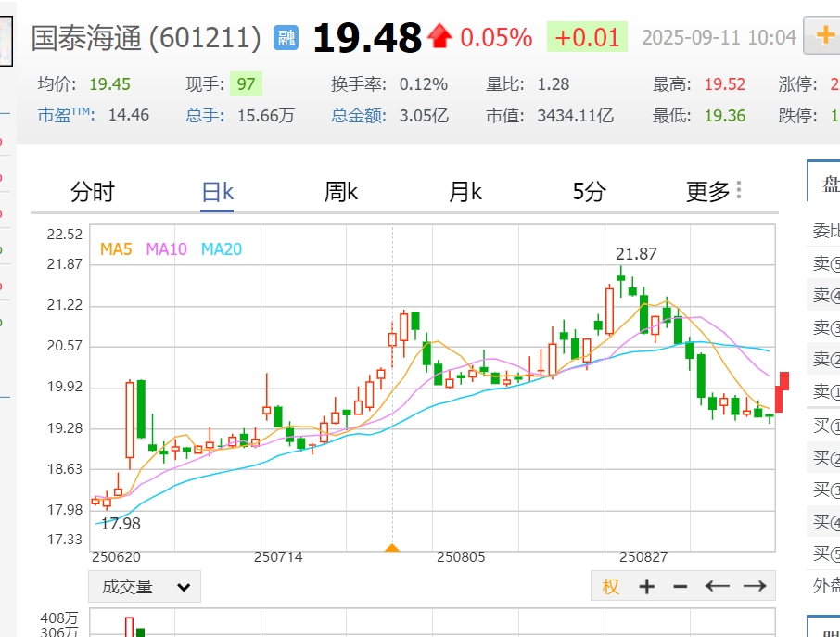Viewport: 840px width, 637px height.
Task: Zoom out chart with minus icon
Action: coord(681,587)
